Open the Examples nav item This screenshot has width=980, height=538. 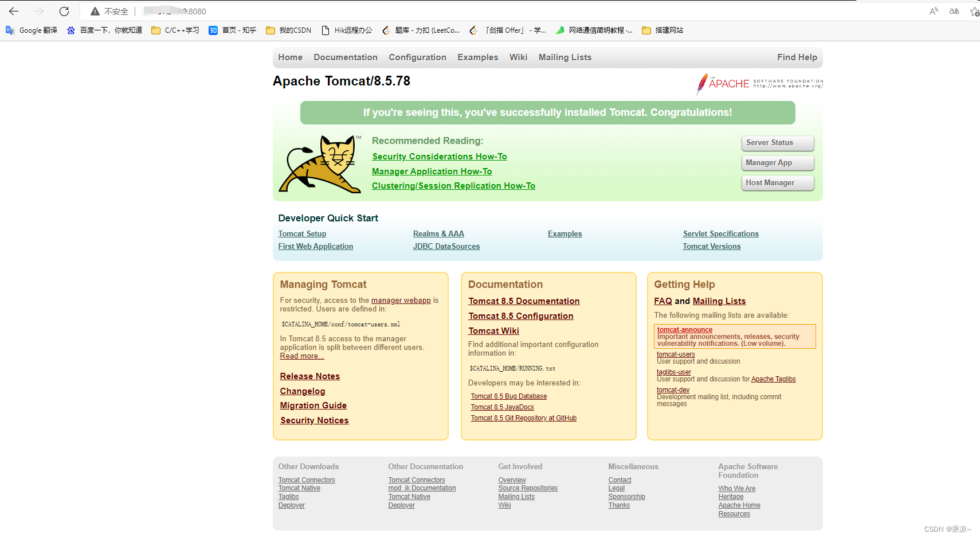point(478,57)
